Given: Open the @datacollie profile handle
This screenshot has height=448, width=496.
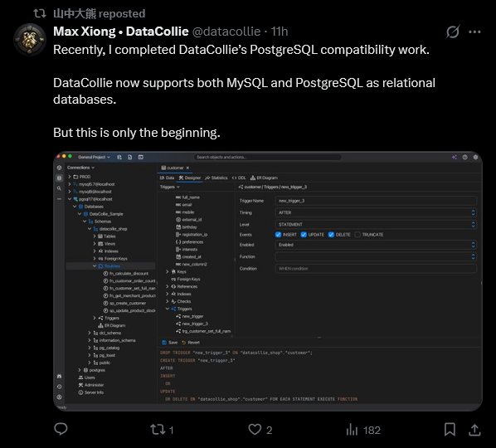Looking at the screenshot, I should 226,32.
